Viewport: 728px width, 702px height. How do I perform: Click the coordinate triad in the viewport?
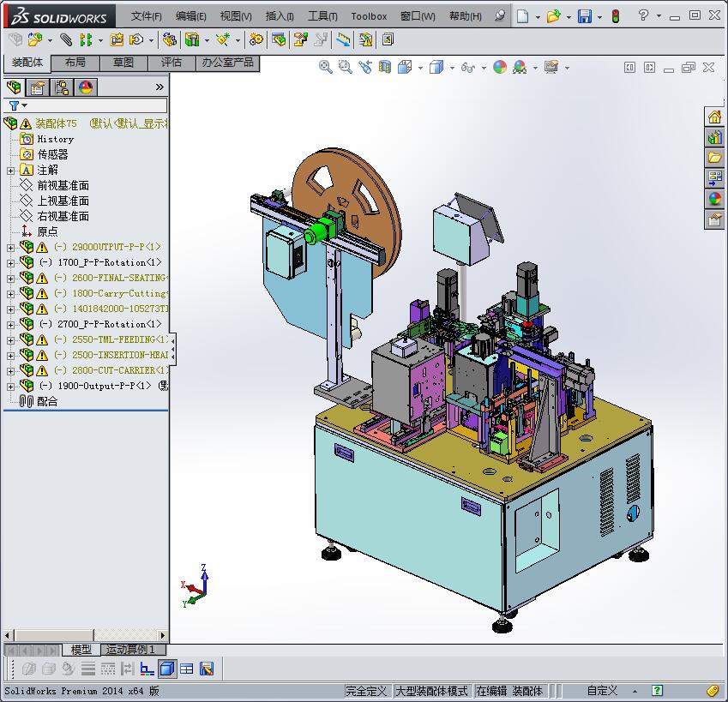pos(195,585)
